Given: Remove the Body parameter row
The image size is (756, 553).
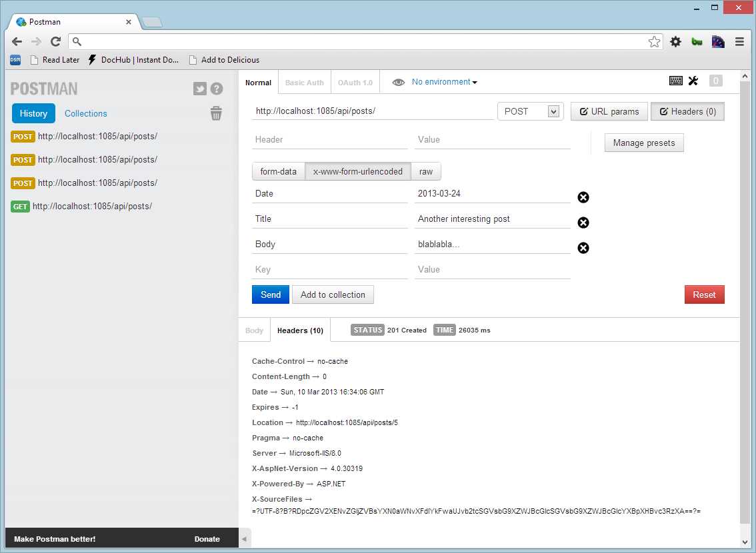Looking at the screenshot, I should (583, 248).
